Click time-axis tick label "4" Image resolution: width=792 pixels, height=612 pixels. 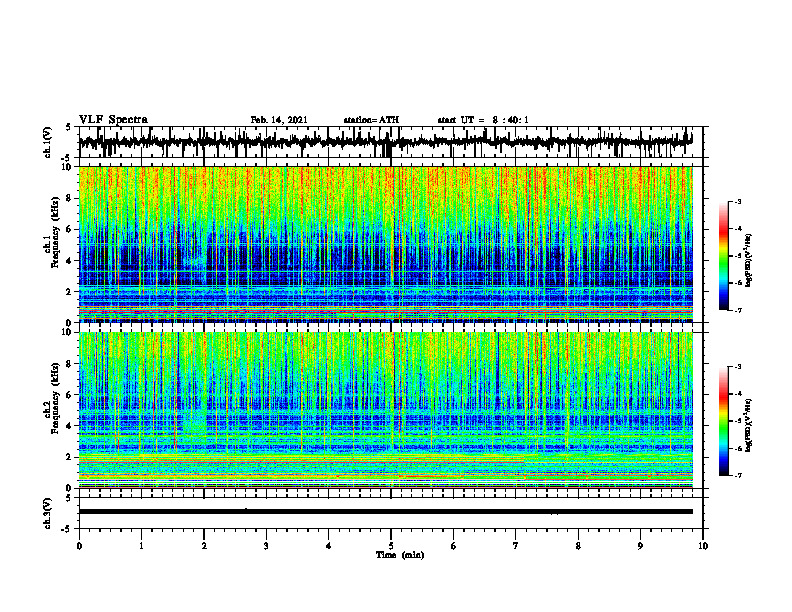tap(328, 546)
